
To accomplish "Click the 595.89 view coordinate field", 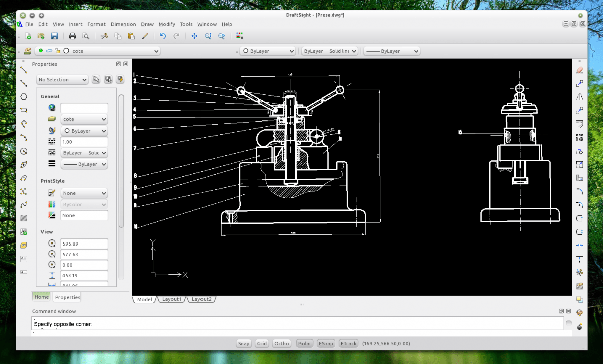I will pos(84,244).
